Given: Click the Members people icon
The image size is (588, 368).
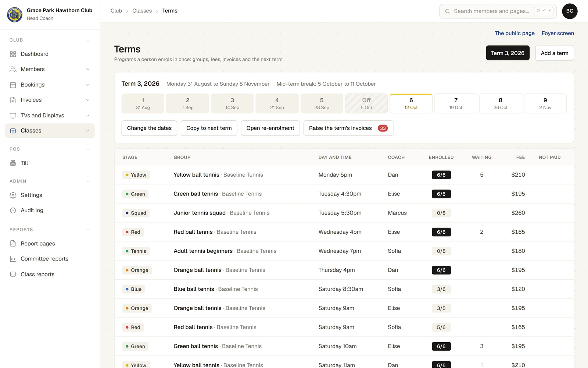Looking at the screenshot, I should point(13,69).
